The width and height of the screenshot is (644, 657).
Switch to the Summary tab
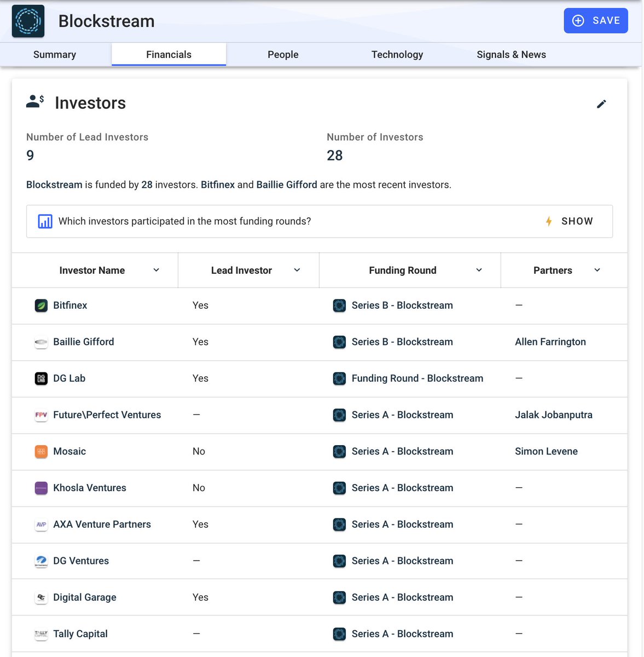[55, 55]
